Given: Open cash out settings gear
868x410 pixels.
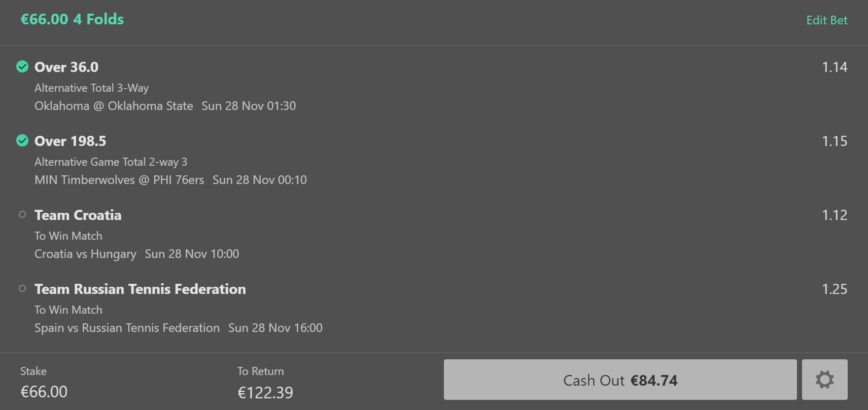Looking at the screenshot, I should [x=824, y=380].
